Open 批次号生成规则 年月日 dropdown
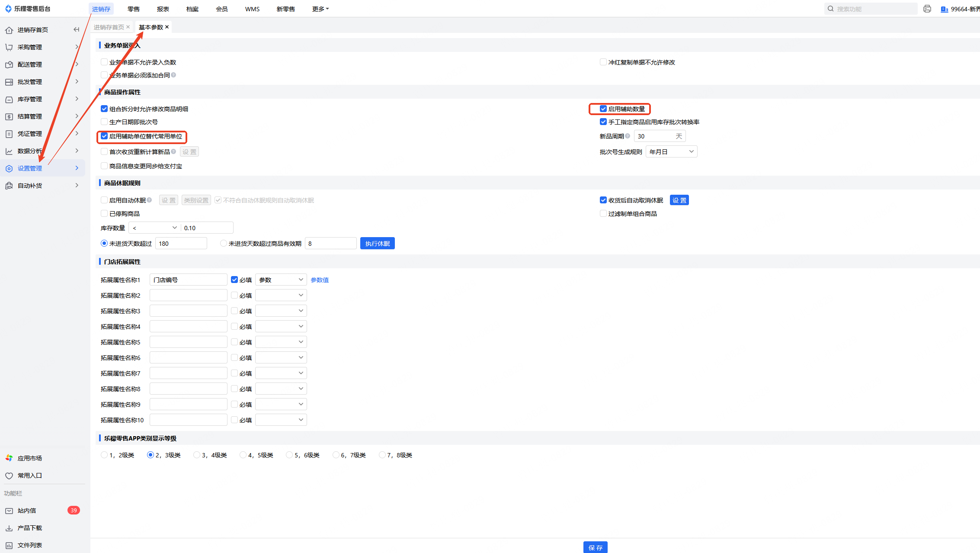The width and height of the screenshot is (980, 553). click(x=671, y=151)
